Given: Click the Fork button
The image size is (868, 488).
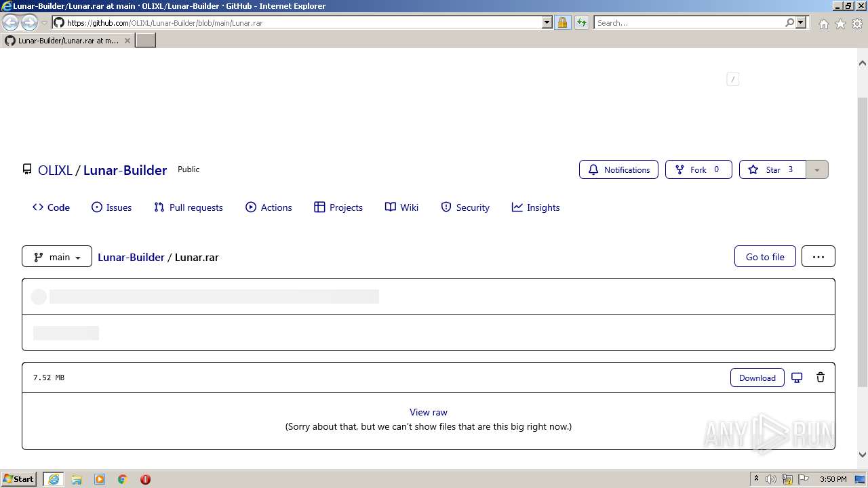Looking at the screenshot, I should (698, 169).
